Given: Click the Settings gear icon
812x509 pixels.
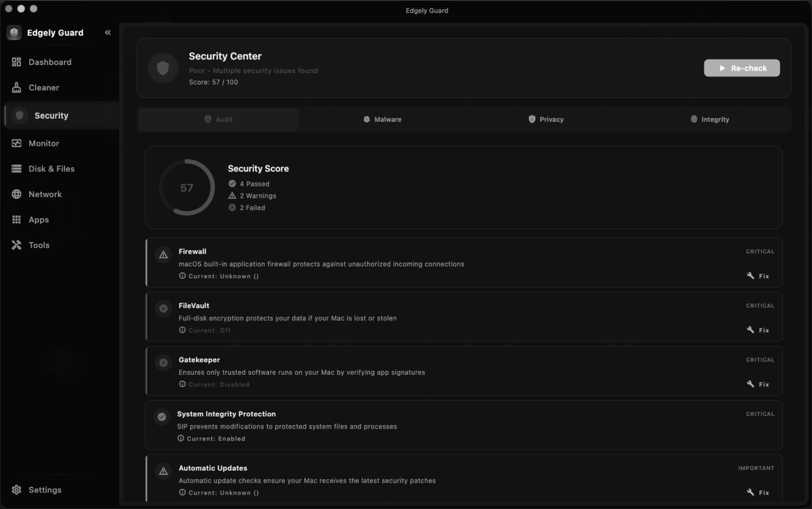Looking at the screenshot, I should (16, 490).
